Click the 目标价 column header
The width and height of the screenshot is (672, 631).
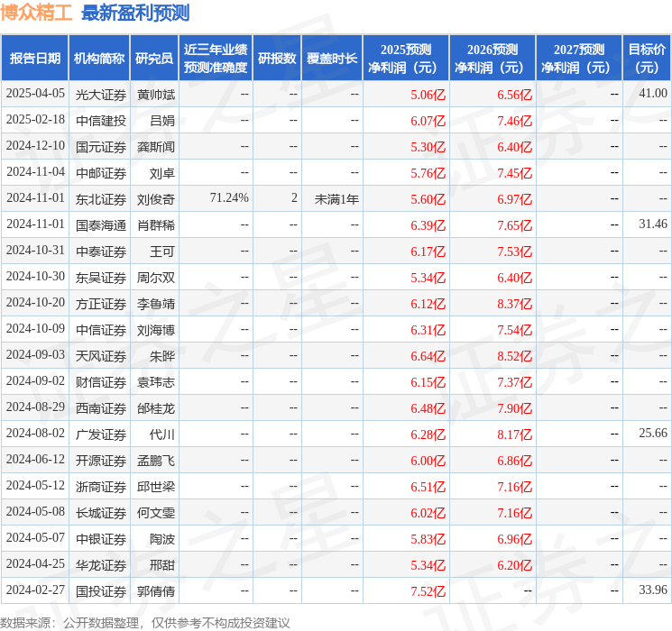pyautogui.click(x=646, y=59)
